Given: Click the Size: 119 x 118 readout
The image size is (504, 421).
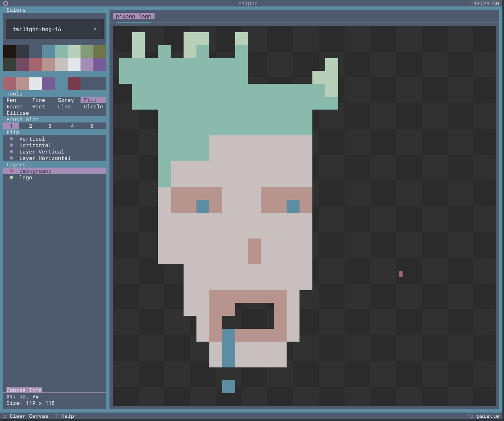Looking at the screenshot, I should point(31,403).
